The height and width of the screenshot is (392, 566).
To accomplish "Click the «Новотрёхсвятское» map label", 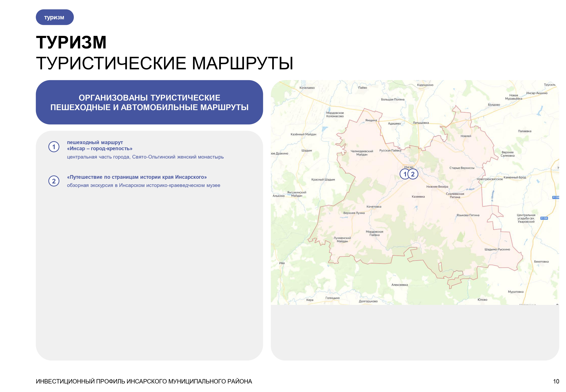I will tap(490, 179).
